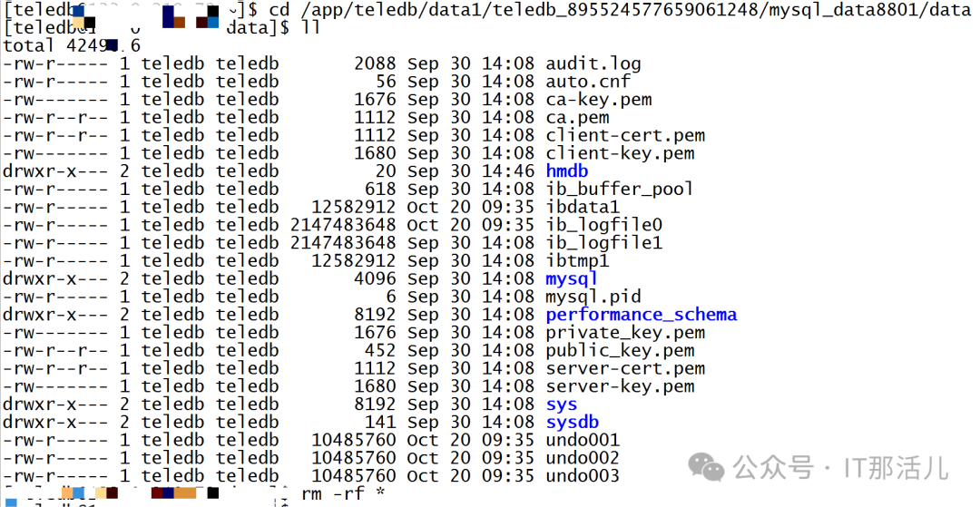Click the server-cert.pem filename
This screenshot has height=507, width=980.
tap(625, 368)
